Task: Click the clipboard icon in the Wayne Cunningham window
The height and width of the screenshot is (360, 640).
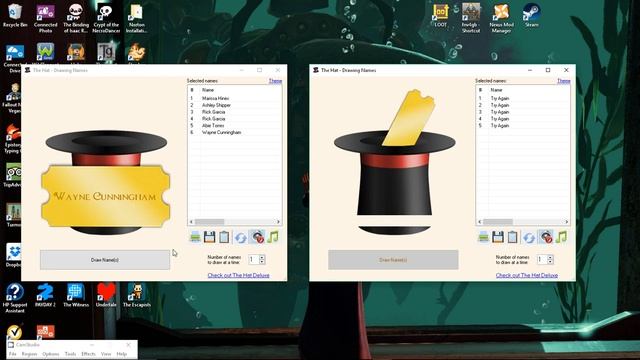Action: tap(224, 237)
